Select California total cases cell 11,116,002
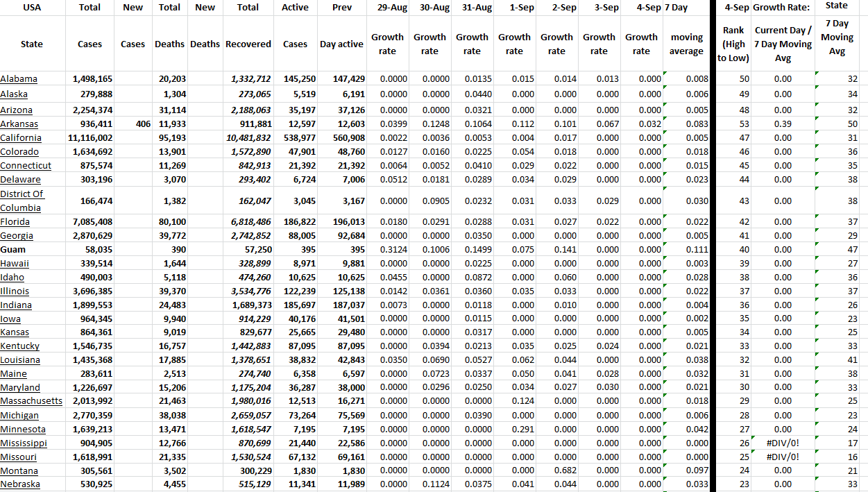 point(90,138)
